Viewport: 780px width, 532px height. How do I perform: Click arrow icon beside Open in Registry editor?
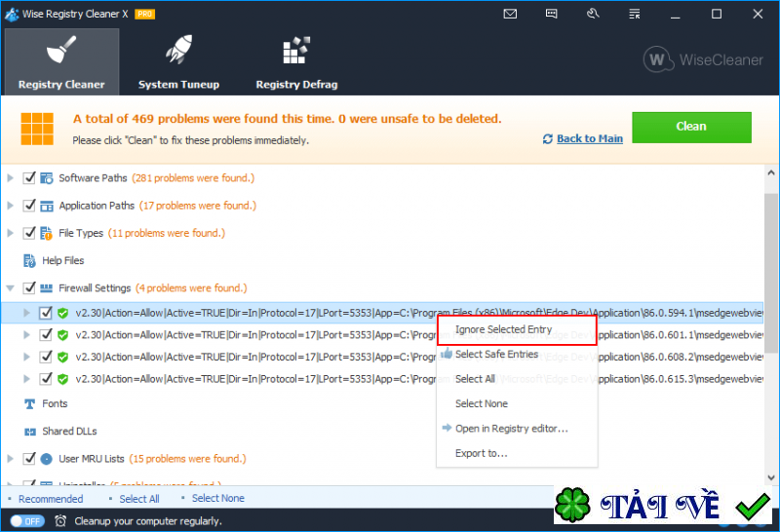point(447,428)
